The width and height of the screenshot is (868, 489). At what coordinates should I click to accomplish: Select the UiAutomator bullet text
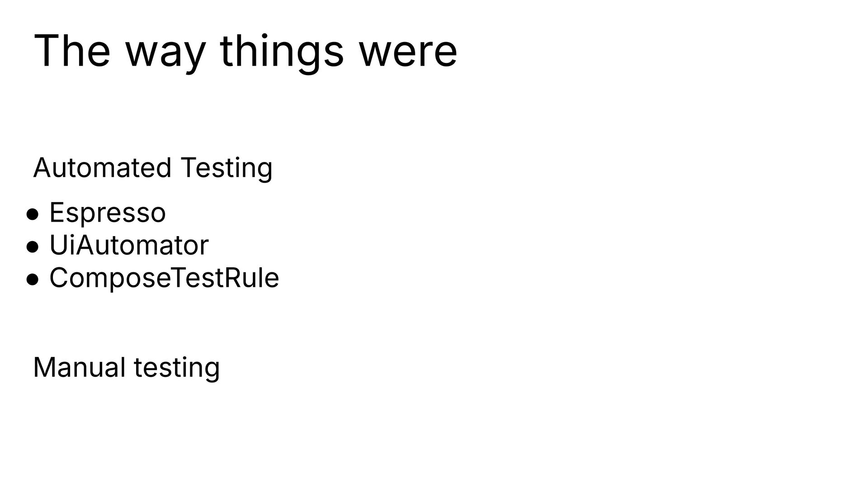[x=129, y=245]
